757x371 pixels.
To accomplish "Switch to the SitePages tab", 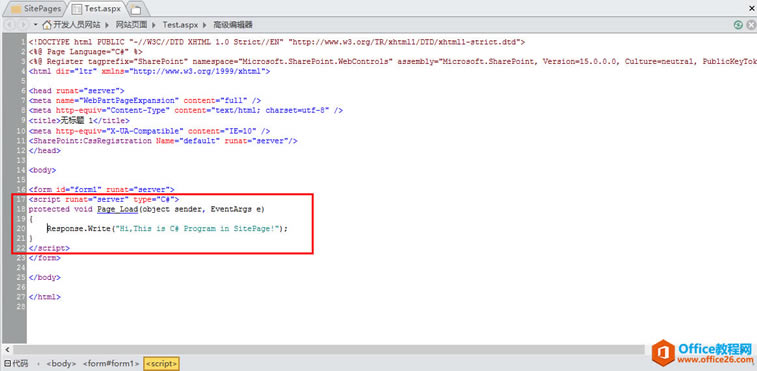I will [x=35, y=8].
